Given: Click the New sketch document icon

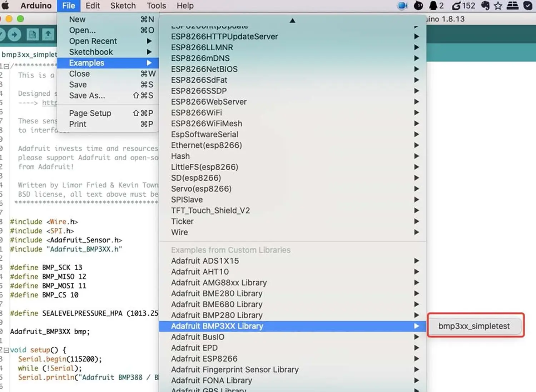Looking at the screenshot, I should tap(33, 35).
